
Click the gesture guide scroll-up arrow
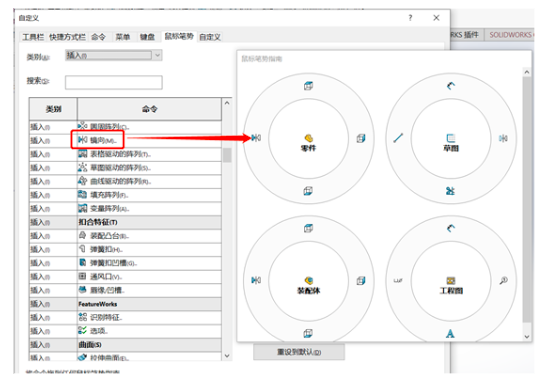[x=527, y=72]
